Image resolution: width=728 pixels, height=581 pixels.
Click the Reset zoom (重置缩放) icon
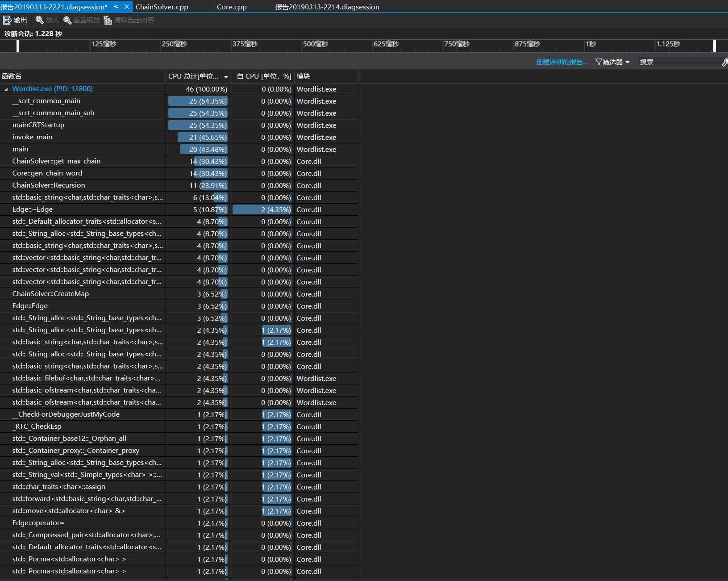point(67,20)
